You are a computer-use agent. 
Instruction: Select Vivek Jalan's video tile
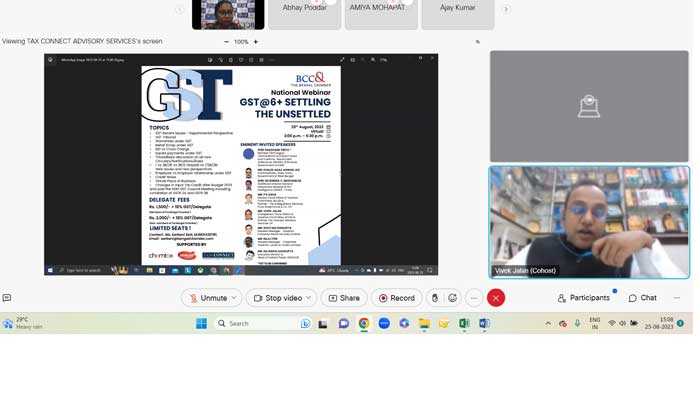[589, 222]
